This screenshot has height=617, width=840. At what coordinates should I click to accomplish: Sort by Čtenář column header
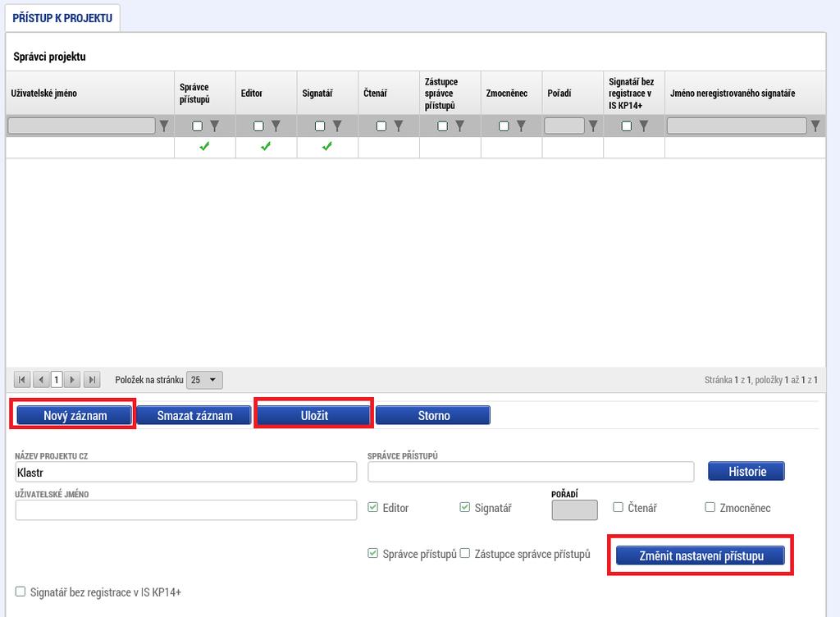pos(375,94)
